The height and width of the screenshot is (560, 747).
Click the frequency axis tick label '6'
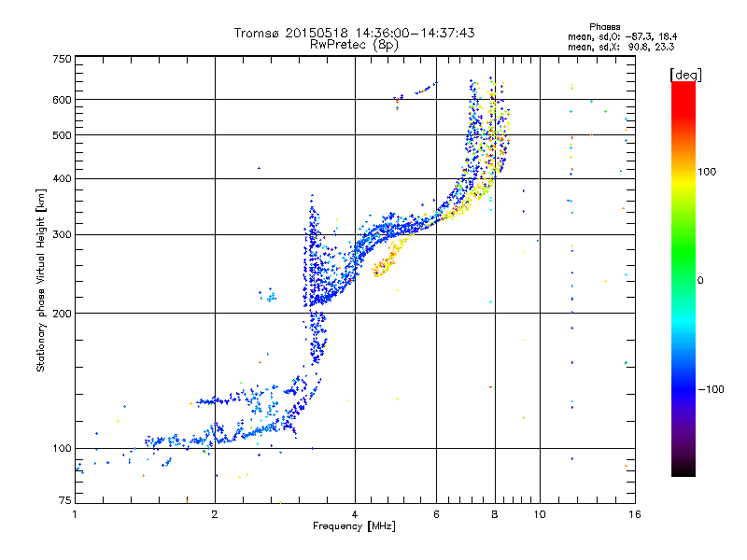click(436, 514)
